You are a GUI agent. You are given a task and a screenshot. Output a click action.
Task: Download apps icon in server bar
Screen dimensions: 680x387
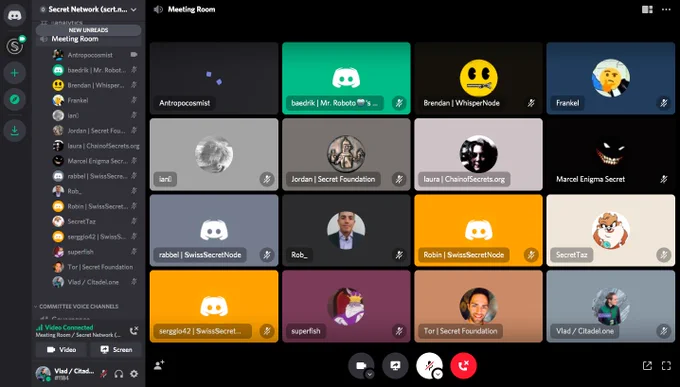tap(15, 130)
